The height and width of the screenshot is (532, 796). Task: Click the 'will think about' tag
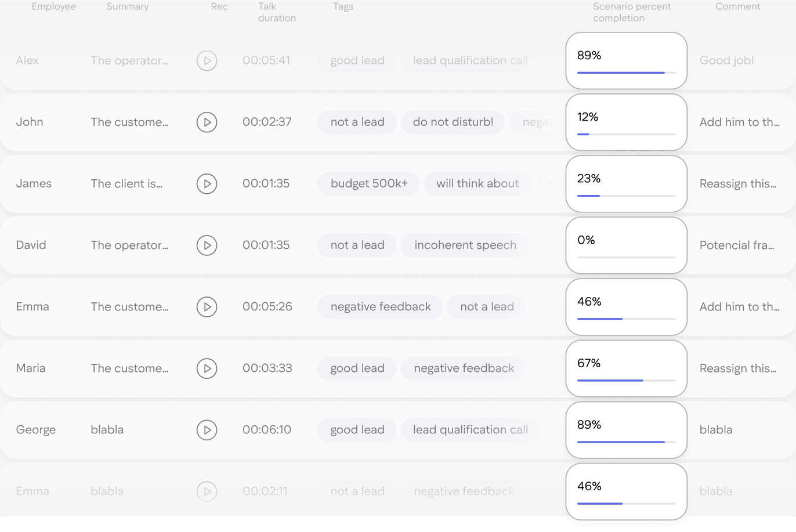tap(477, 184)
